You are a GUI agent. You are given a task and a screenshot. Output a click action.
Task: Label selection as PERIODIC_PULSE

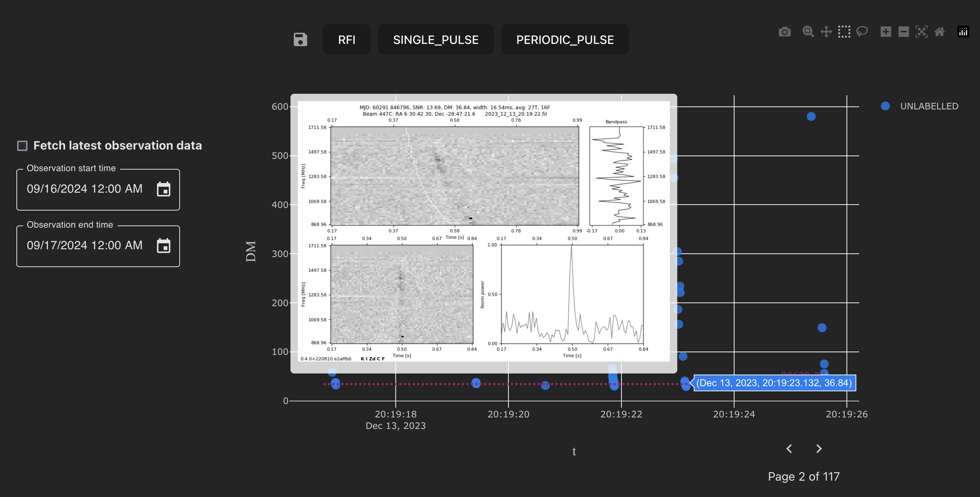click(x=565, y=39)
